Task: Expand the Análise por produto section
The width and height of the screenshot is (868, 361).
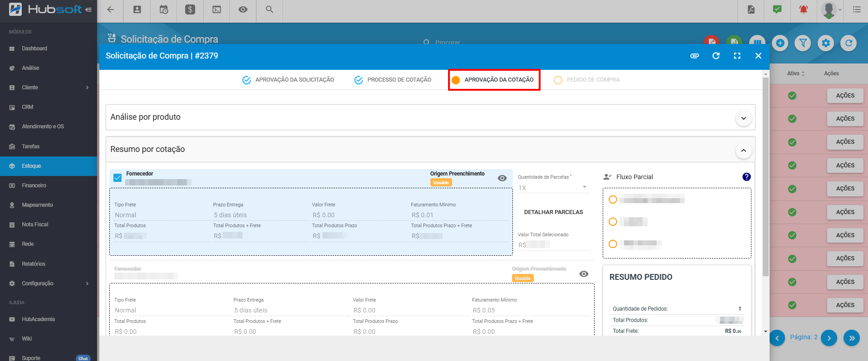Action: [743, 118]
